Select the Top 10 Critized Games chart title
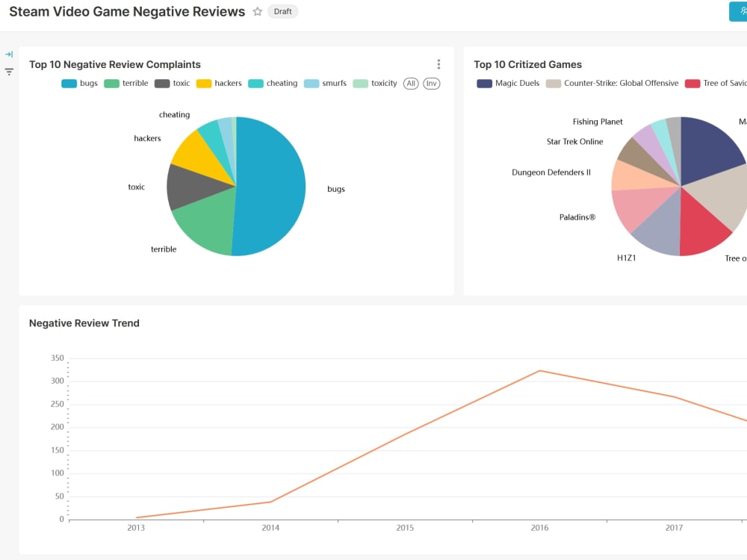 [529, 64]
